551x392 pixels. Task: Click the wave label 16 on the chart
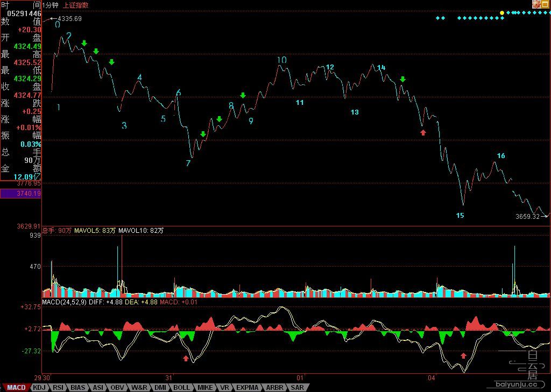pos(501,155)
